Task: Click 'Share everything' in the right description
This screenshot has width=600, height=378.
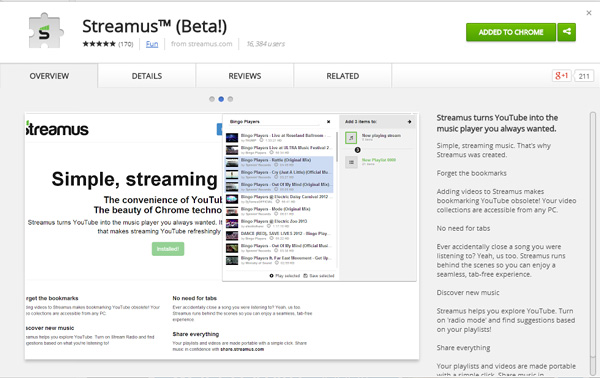Action: (x=463, y=348)
